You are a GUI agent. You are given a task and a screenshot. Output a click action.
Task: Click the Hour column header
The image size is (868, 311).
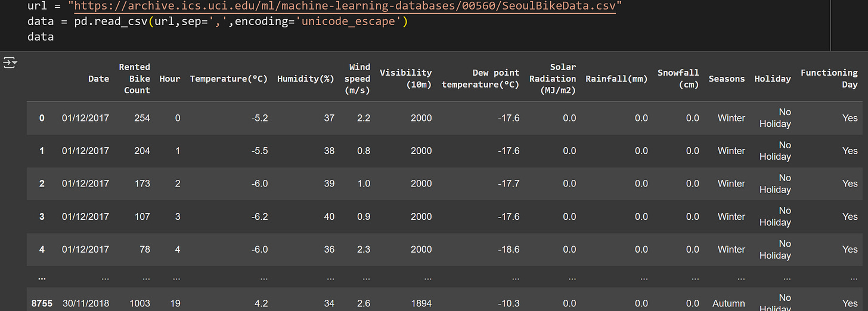(x=170, y=79)
